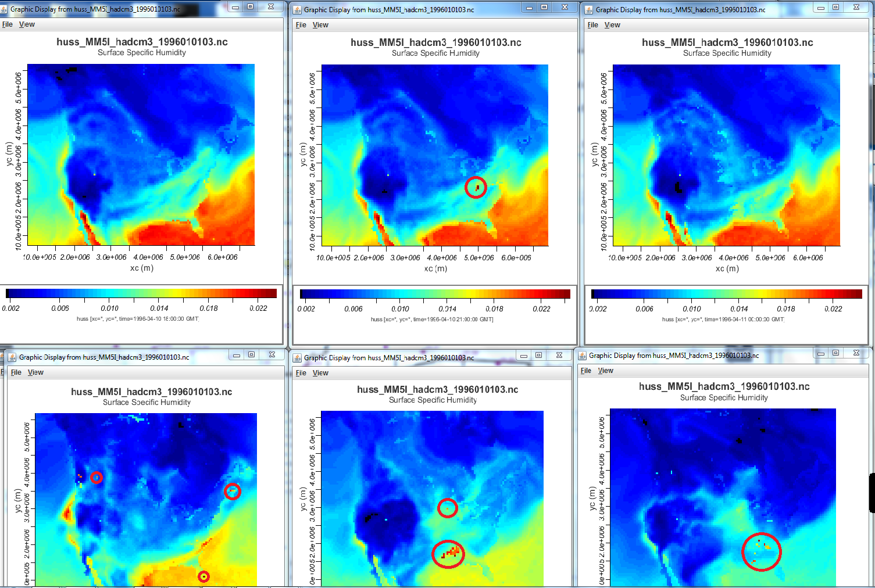The image size is (875, 588).
Task: Minimize the bottom-right Graphic Display window
Action: point(820,353)
